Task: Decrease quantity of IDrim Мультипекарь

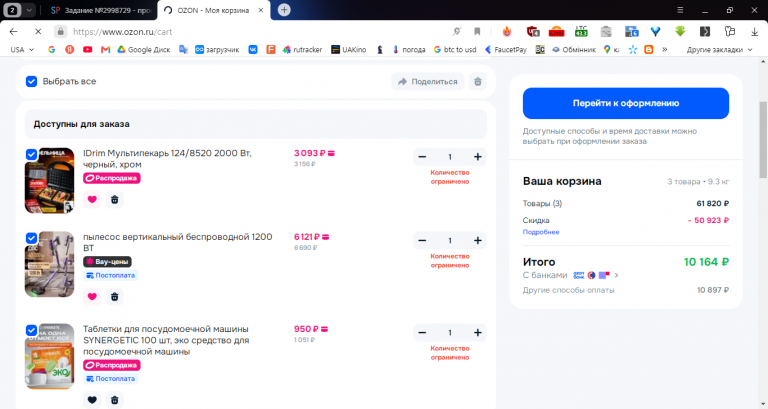Action: [422, 157]
